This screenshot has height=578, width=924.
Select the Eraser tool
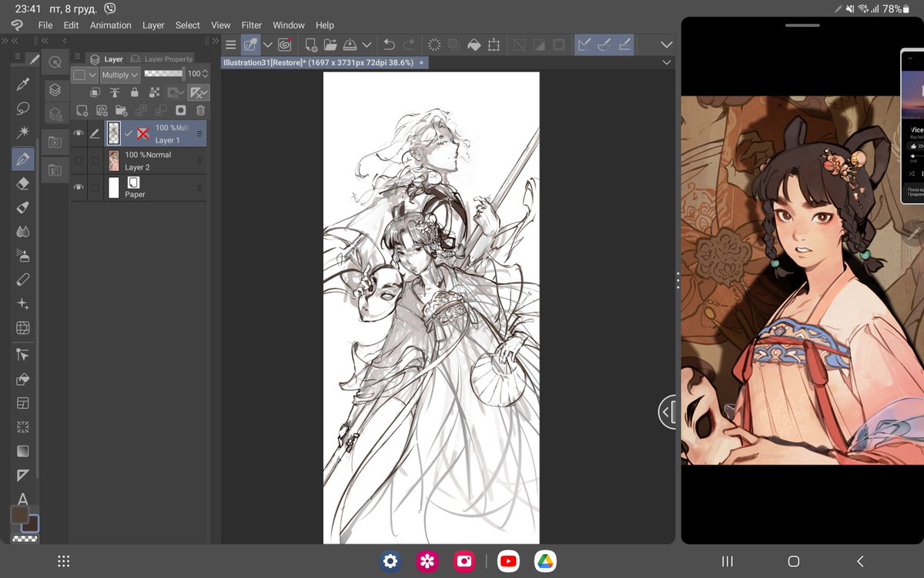23,183
